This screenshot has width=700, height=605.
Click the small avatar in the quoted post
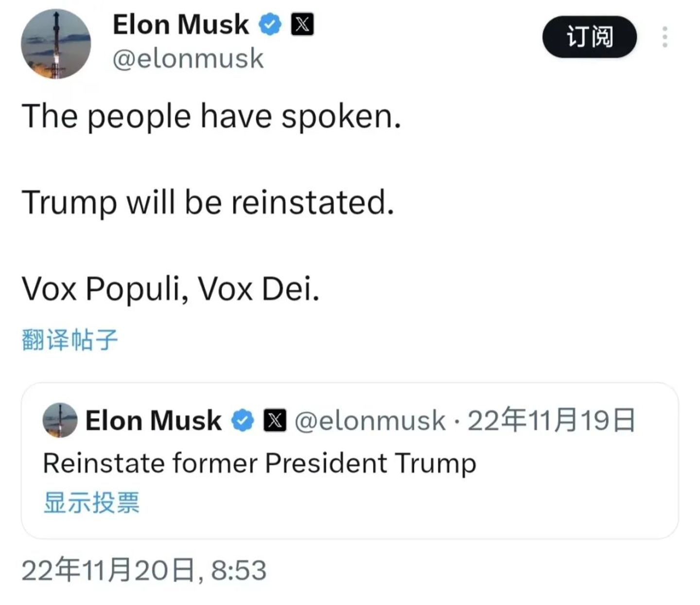click(x=60, y=420)
